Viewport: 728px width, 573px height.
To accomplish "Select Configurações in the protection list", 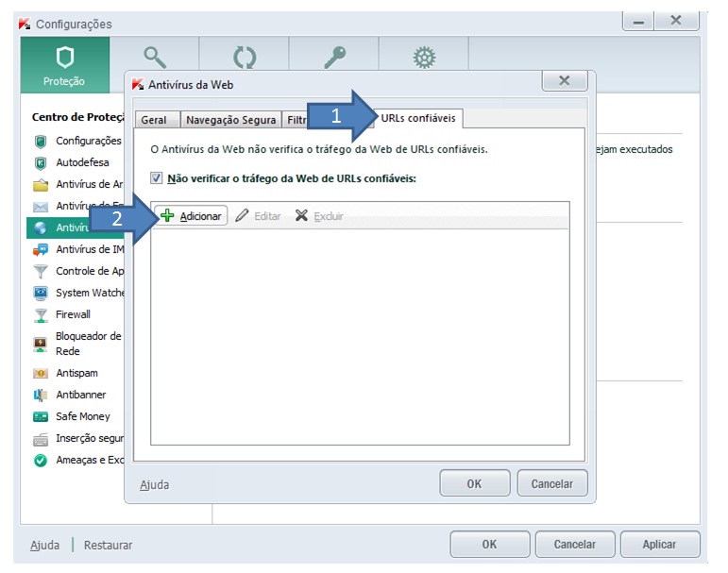I will 89,141.
